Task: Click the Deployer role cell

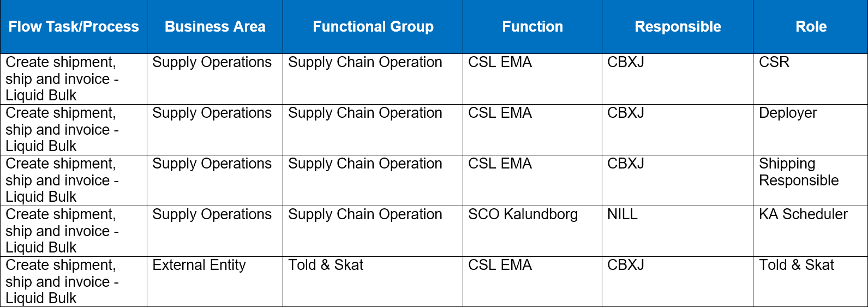Action: point(811,130)
